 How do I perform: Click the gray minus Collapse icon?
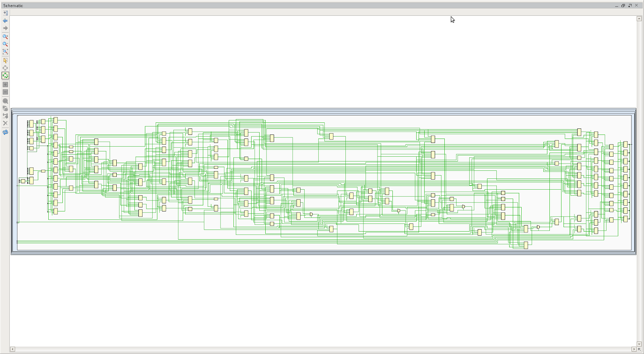pos(5,92)
